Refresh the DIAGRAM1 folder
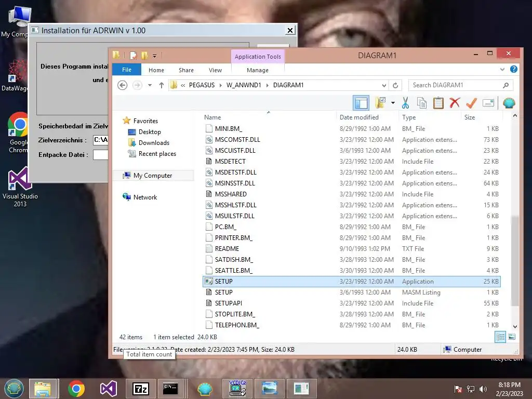Screen dimensions: 532x399 [x=395, y=85]
